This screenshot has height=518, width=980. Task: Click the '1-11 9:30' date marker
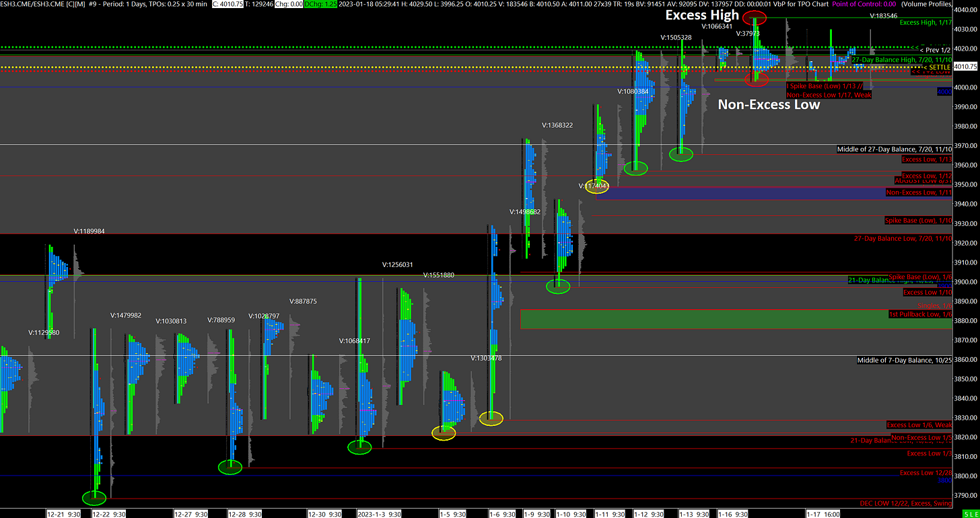point(611,513)
